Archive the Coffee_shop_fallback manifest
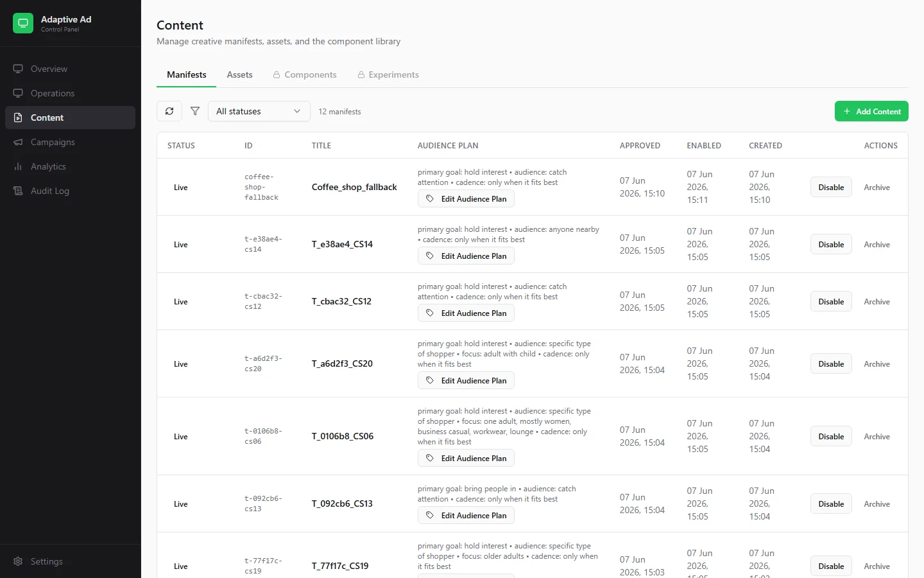 tap(877, 187)
